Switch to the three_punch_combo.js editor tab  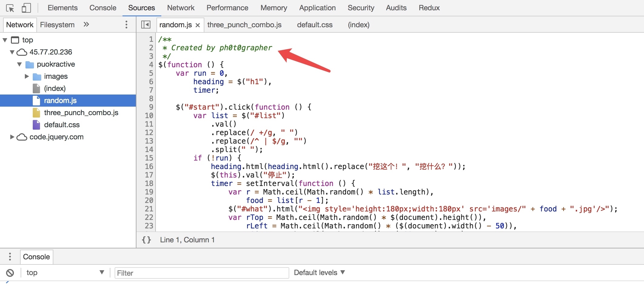pos(244,25)
